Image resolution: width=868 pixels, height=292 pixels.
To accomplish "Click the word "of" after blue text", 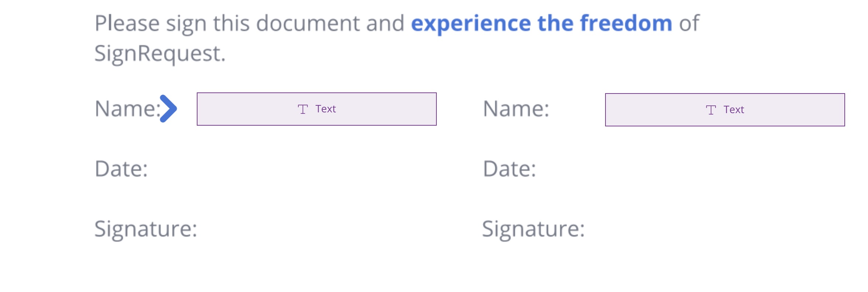I will pos(689,23).
